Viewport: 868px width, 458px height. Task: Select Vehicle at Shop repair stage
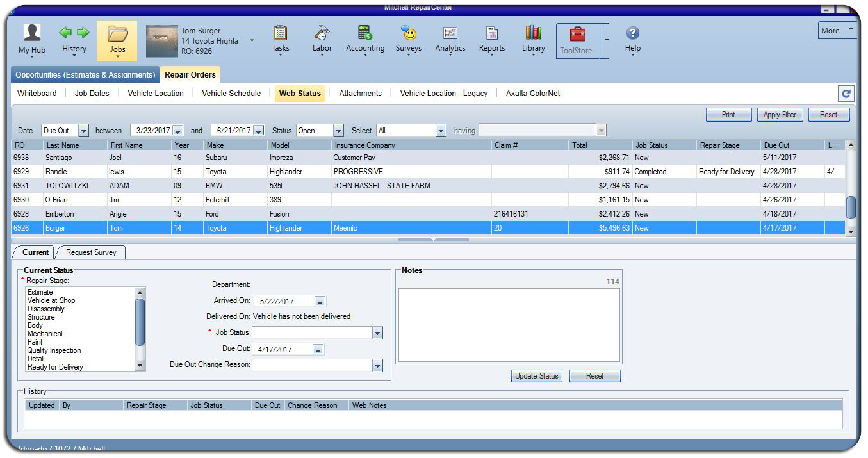point(51,300)
